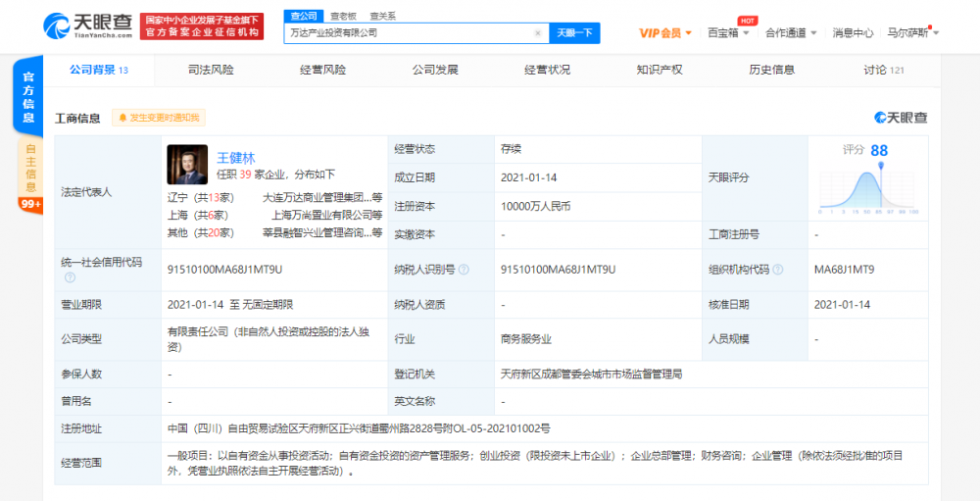
Task: Click the help icon beside 纳税人识别号
Action: pyautogui.click(x=464, y=270)
